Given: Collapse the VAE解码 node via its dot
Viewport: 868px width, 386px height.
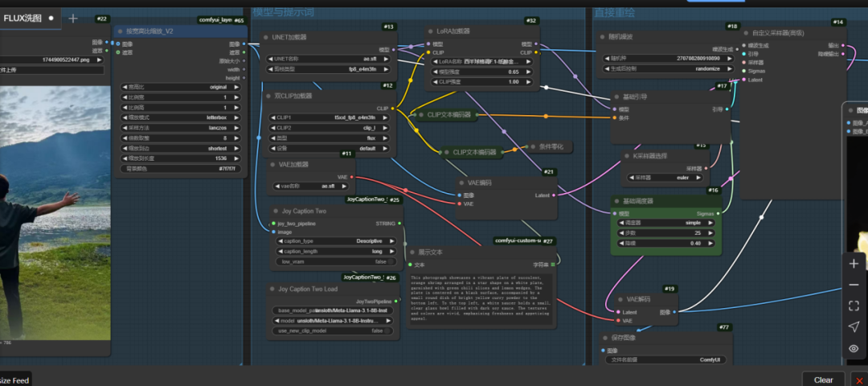Looking at the screenshot, I should (x=620, y=299).
